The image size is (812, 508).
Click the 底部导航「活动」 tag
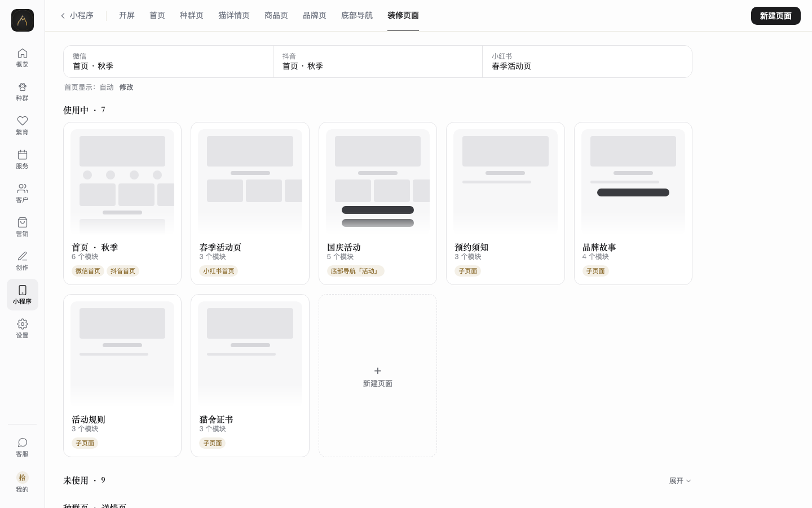356,271
